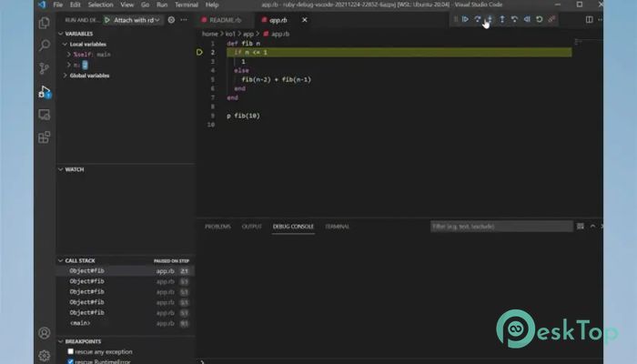Open the Extensions view

coord(45,137)
